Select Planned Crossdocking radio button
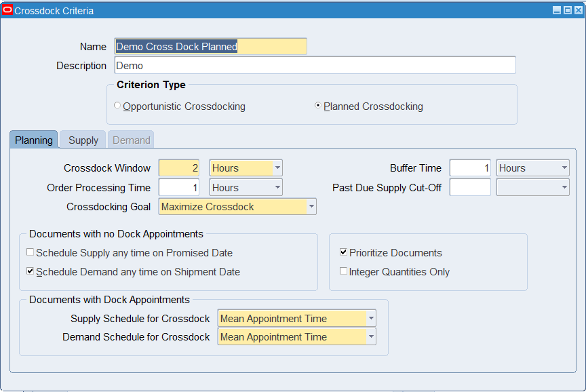 318,106
